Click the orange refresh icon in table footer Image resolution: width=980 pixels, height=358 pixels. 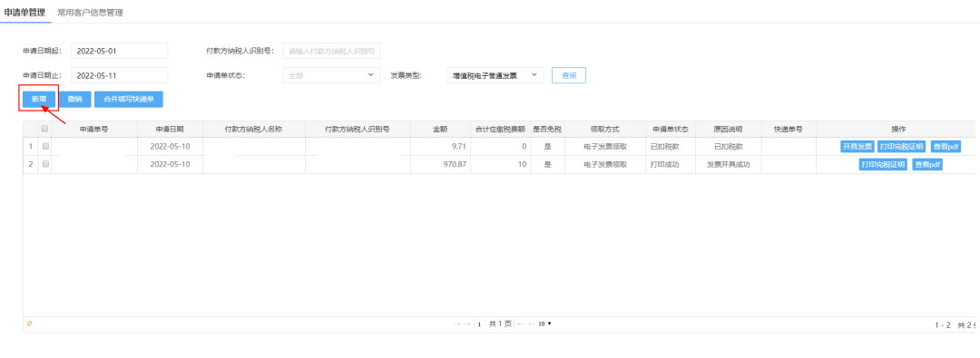pyautogui.click(x=29, y=324)
